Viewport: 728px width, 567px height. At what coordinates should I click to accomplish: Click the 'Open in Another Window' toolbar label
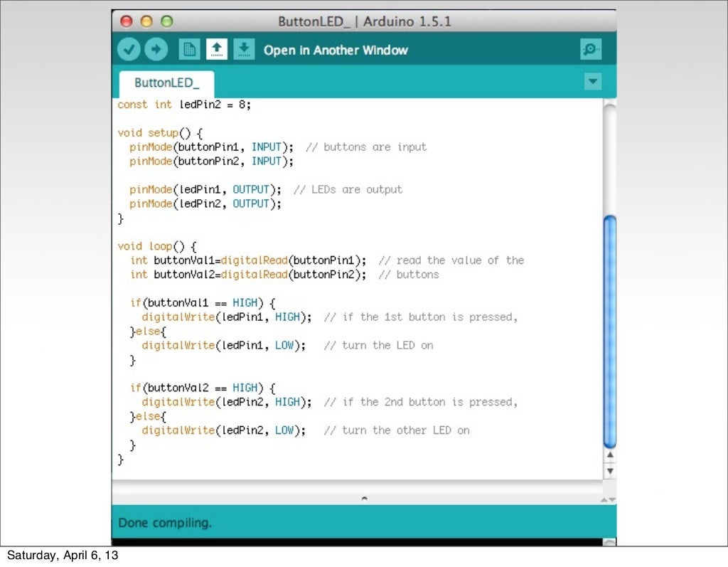[x=336, y=51]
